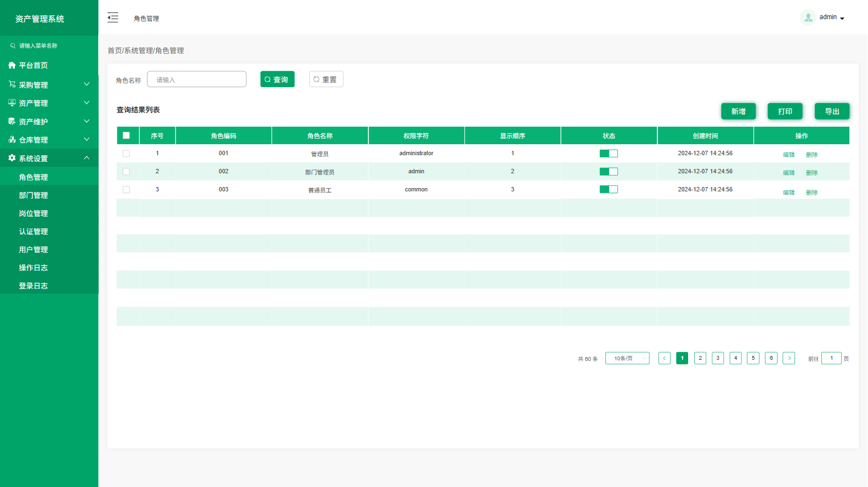The width and height of the screenshot is (868, 487).
Task: Toggle the status switch for 管理员 row
Action: (609, 154)
